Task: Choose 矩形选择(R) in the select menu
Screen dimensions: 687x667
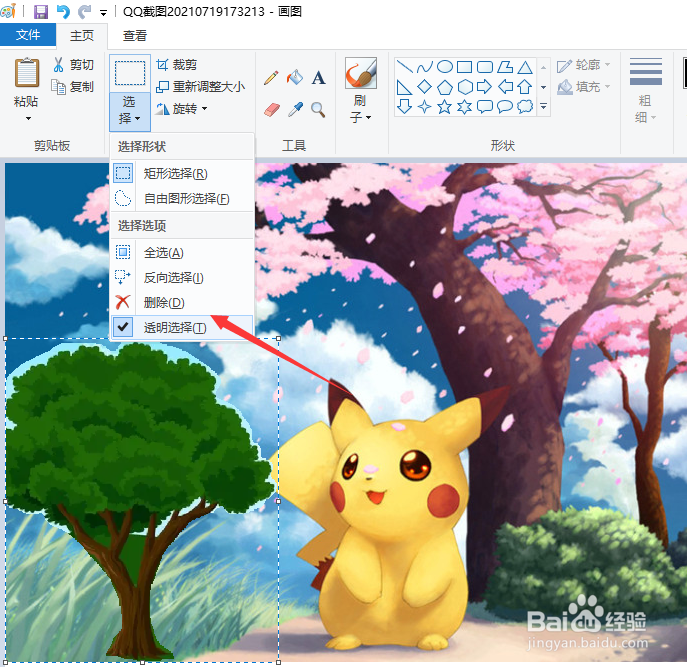Action: [x=182, y=174]
